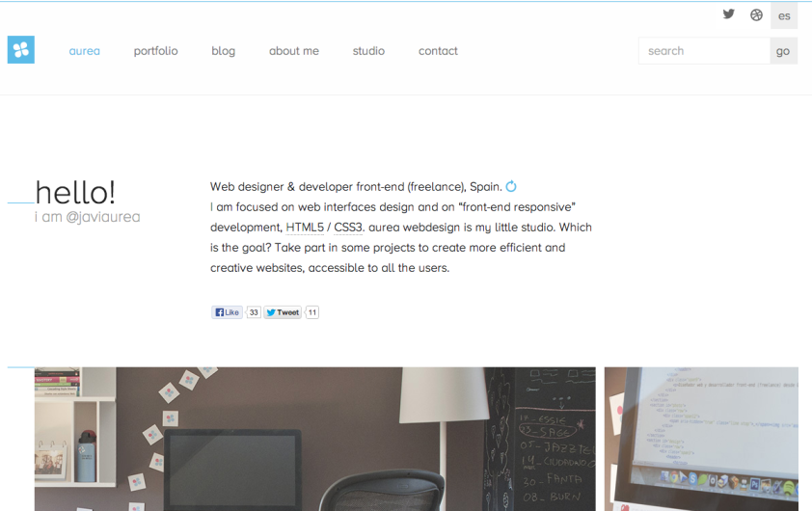Go to the portfolio page
The width and height of the screenshot is (812, 511).
[155, 51]
